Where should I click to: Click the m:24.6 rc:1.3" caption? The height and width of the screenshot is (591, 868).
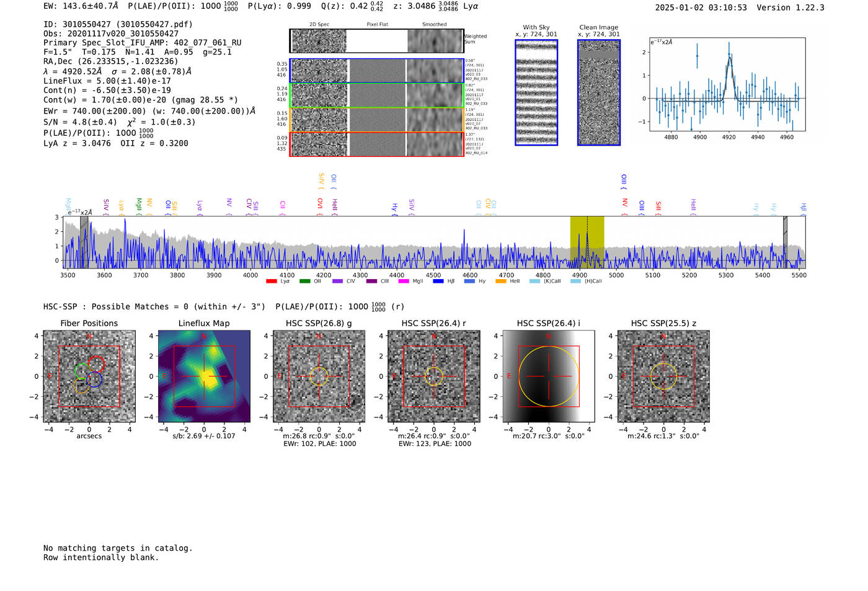(x=663, y=436)
